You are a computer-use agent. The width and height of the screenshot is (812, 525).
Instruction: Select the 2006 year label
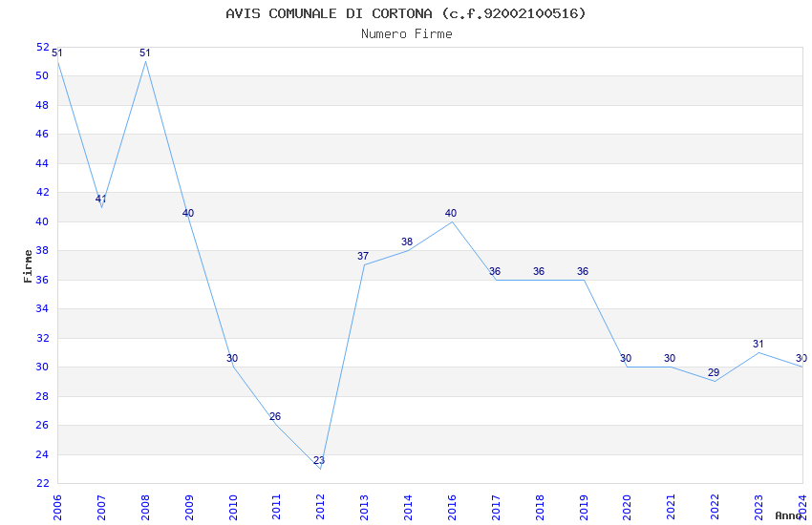(x=57, y=507)
